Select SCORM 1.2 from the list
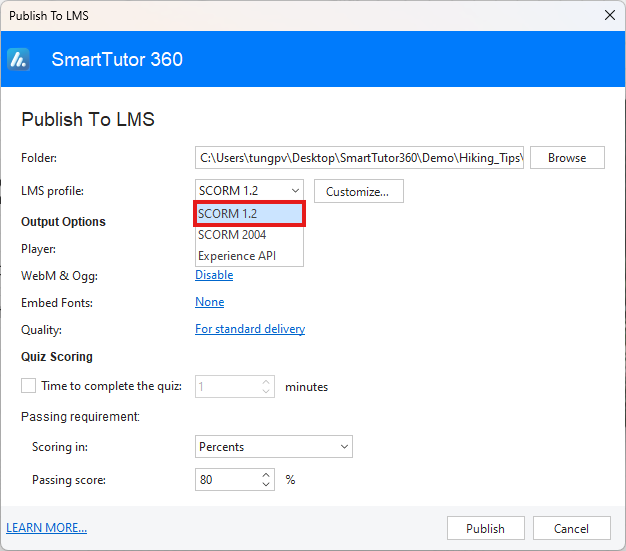 click(250, 214)
